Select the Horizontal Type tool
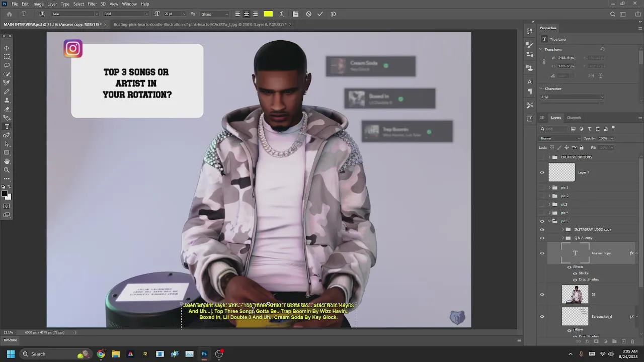Viewport: 644px width, 362px height. click(7, 126)
